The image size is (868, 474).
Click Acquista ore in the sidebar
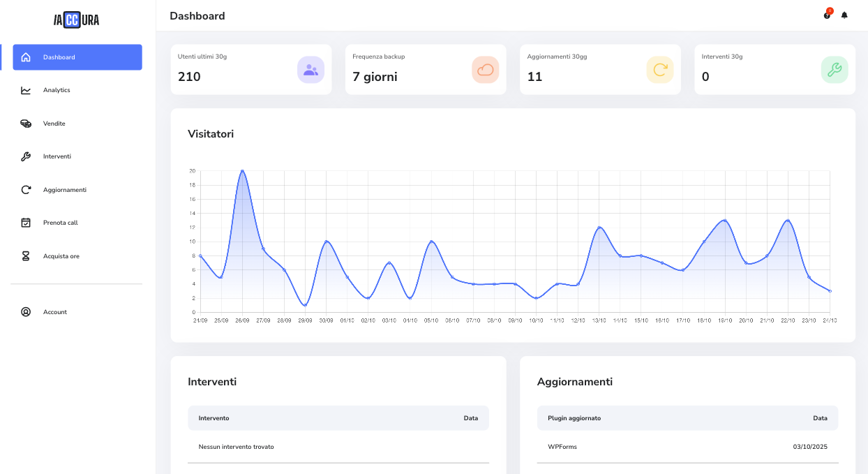click(61, 256)
